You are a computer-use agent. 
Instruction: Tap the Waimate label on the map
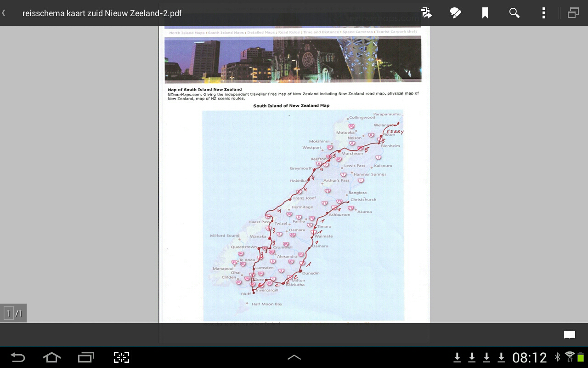[x=323, y=236]
